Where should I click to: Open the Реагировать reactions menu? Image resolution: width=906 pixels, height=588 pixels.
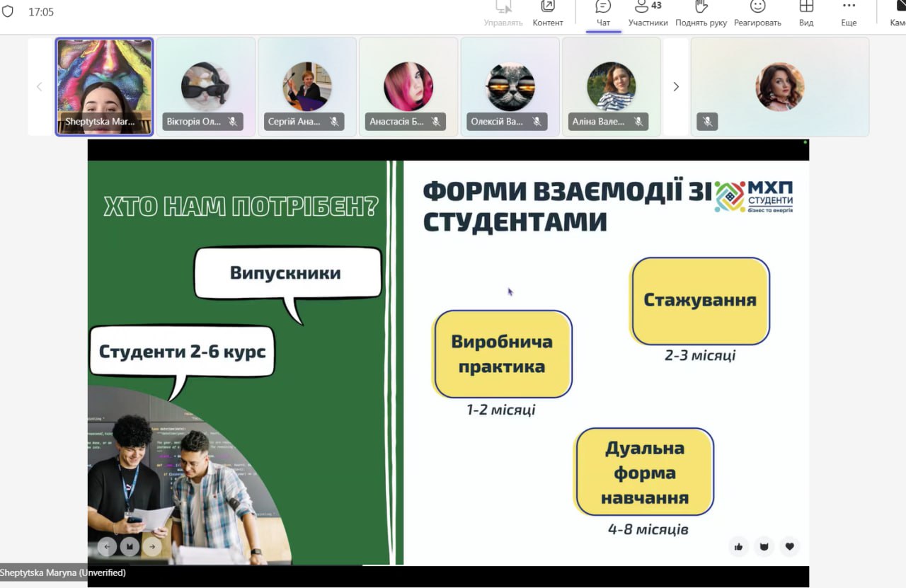757,13
